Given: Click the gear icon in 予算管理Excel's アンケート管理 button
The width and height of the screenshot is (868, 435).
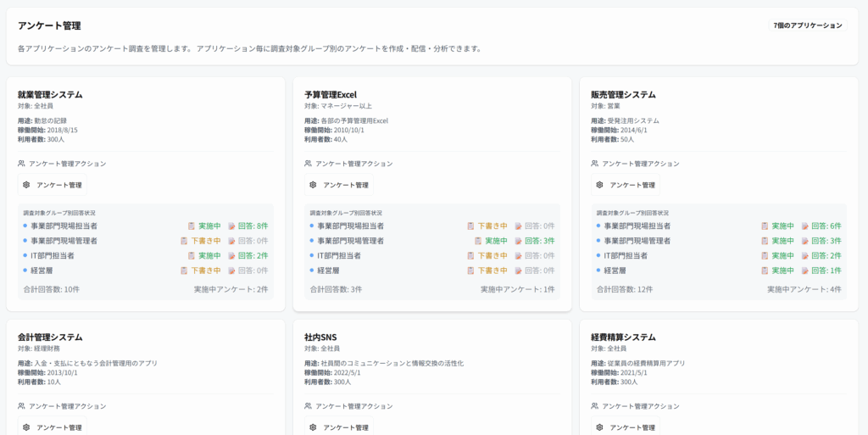Looking at the screenshot, I should tap(313, 185).
